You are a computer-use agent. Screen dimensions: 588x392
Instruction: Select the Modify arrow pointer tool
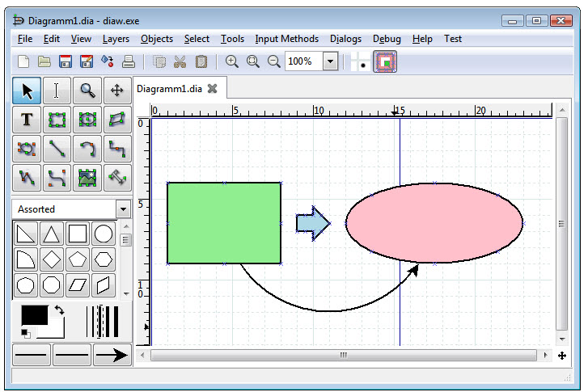pyautogui.click(x=27, y=91)
